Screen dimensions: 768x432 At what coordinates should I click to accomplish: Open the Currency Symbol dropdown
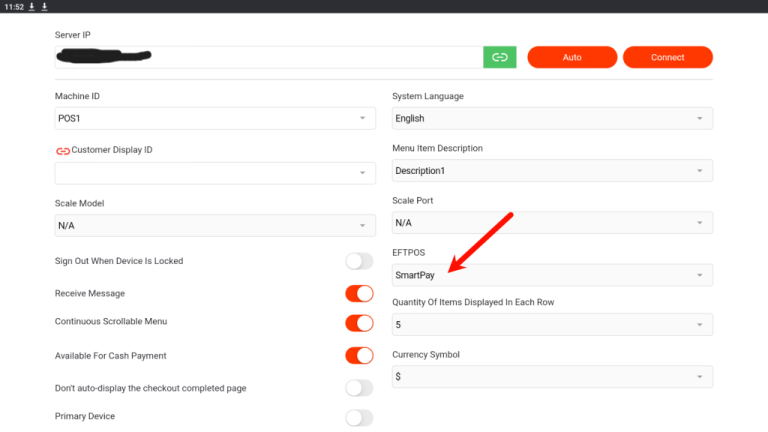point(552,376)
